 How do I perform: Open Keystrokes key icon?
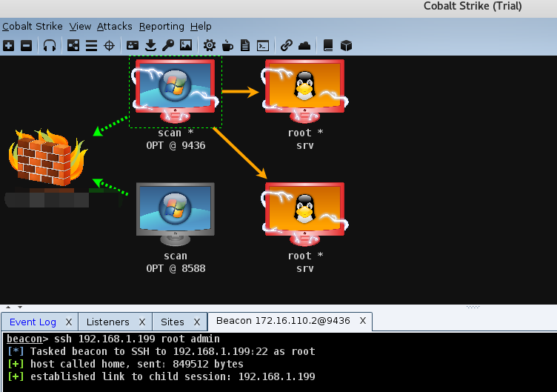(x=168, y=45)
